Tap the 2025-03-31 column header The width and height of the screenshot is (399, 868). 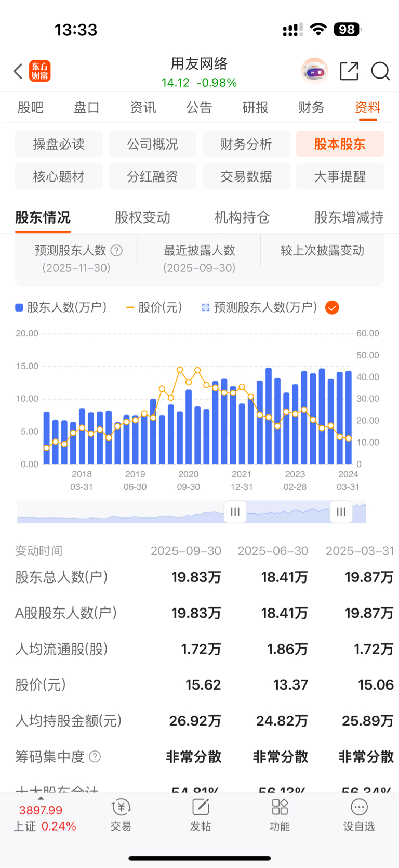point(360,551)
